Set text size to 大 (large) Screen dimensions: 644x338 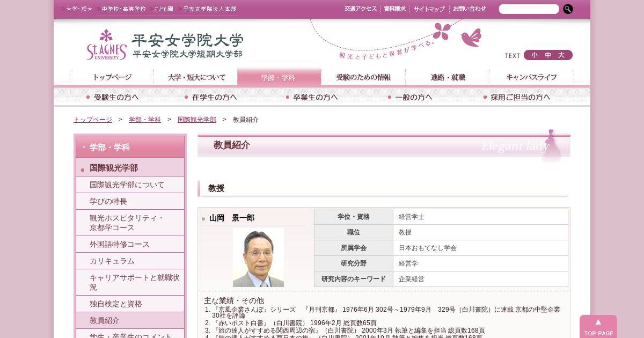pos(562,55)
